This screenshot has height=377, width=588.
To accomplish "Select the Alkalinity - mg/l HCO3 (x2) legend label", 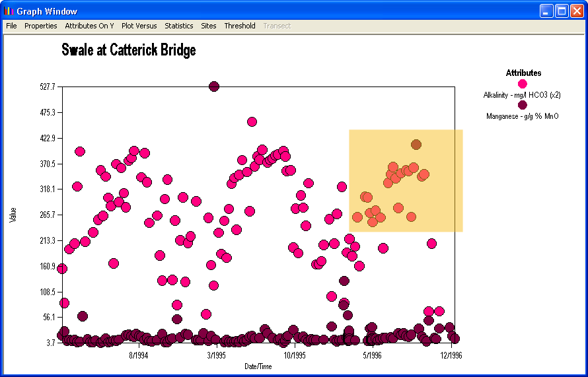I will click(522, 95).
